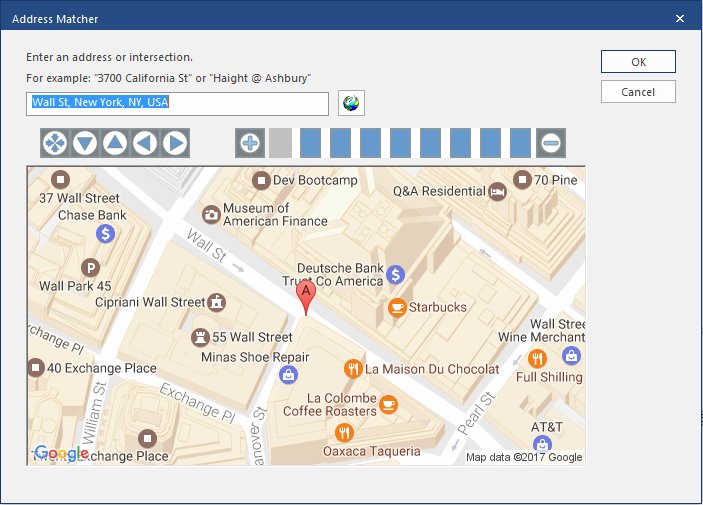Click the Oaxaca Taqueria restaurant icon

coord(344,433)
